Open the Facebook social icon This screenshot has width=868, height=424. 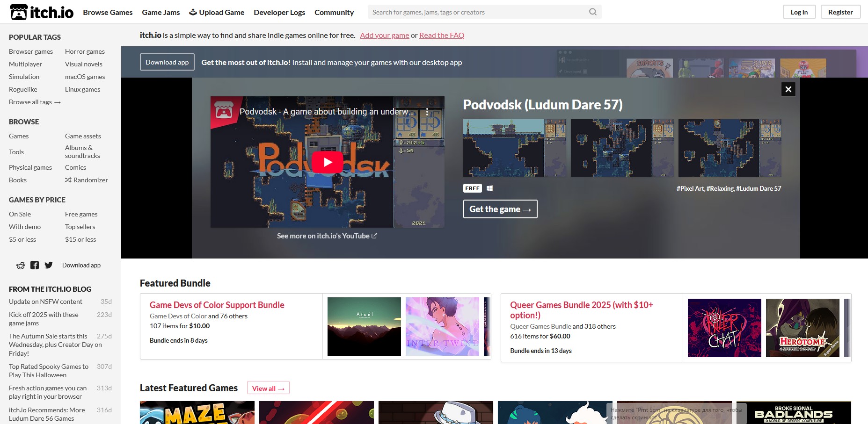point(35,266)
